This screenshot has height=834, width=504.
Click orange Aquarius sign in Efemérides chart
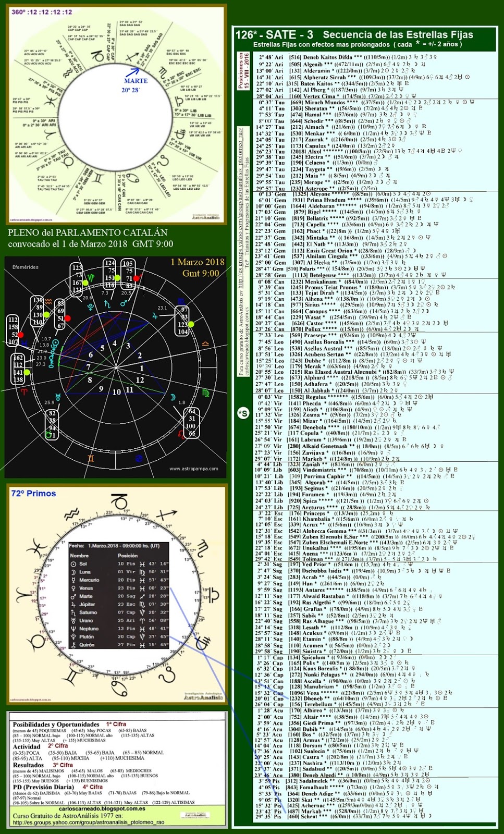(x=47, y=301)
